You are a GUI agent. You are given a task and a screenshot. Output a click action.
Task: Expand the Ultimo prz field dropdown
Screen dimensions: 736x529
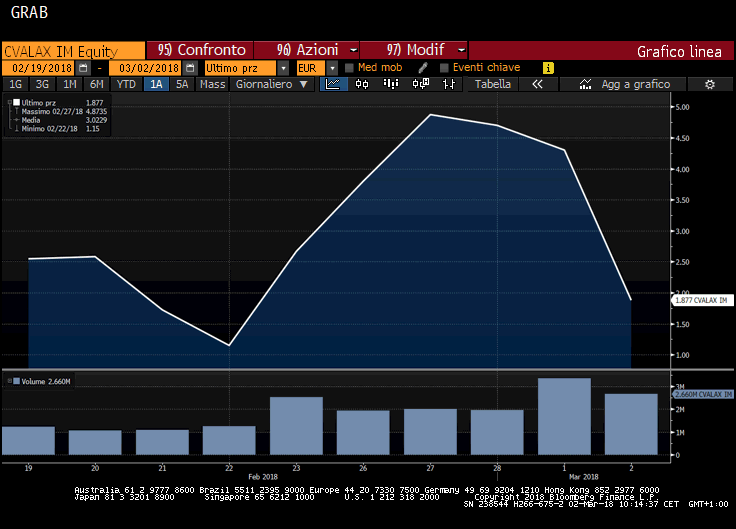pyautogui.click(x=284, y=68)
